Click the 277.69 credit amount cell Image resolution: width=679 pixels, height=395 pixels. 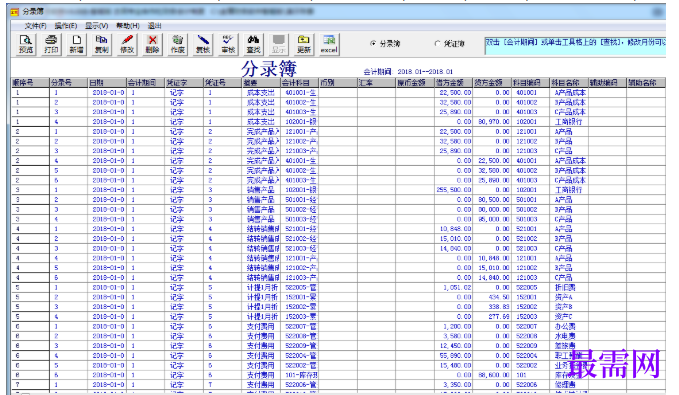(491, 317)
